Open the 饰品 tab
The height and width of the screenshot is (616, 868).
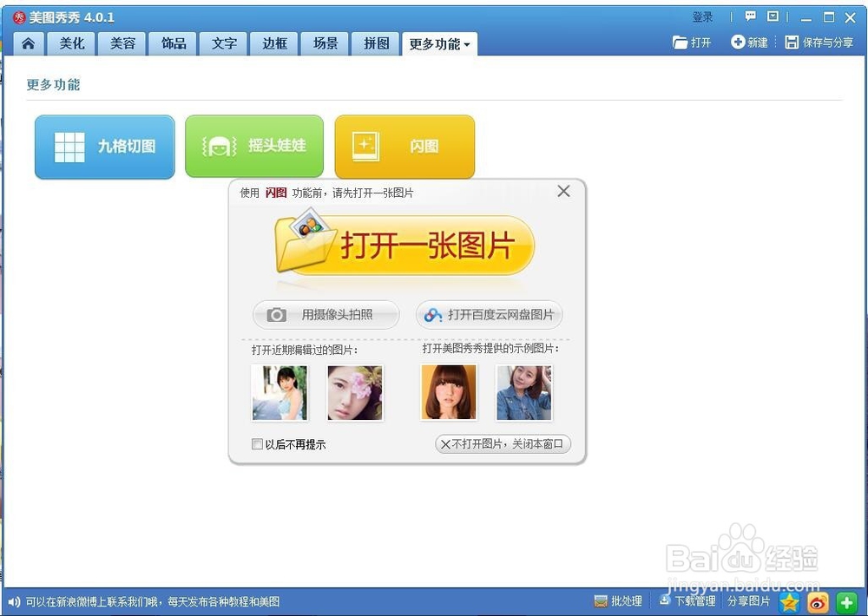[174, 43]
